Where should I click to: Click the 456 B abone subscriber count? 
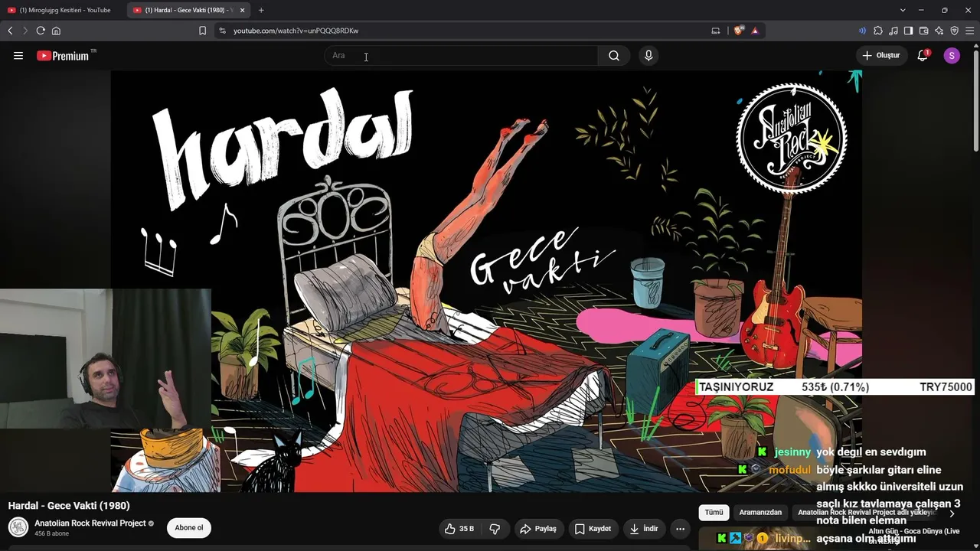[52, 533]
